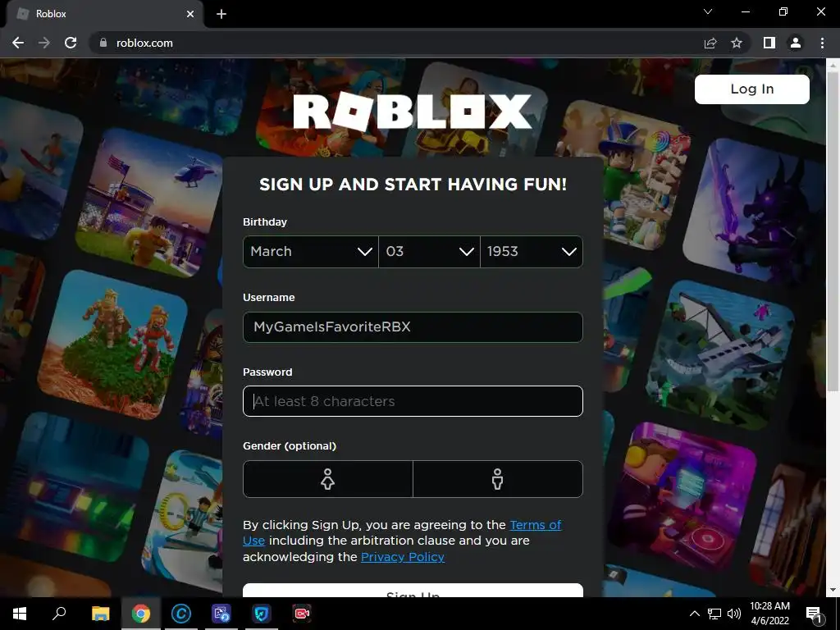Show hidden system tray icons
The width and height of the screenshot is (840, 630).
(694, 614)
